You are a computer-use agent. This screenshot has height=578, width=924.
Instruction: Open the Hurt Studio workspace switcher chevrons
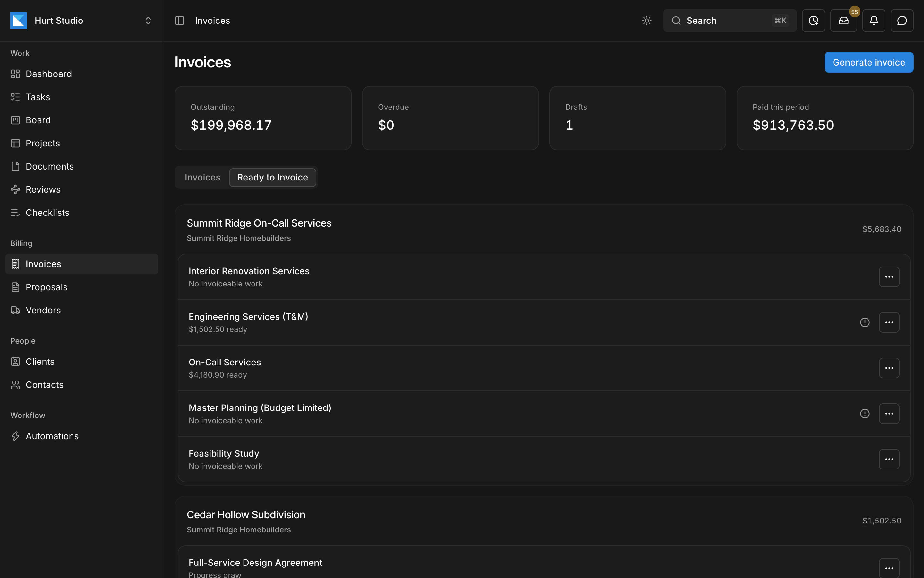148,21
